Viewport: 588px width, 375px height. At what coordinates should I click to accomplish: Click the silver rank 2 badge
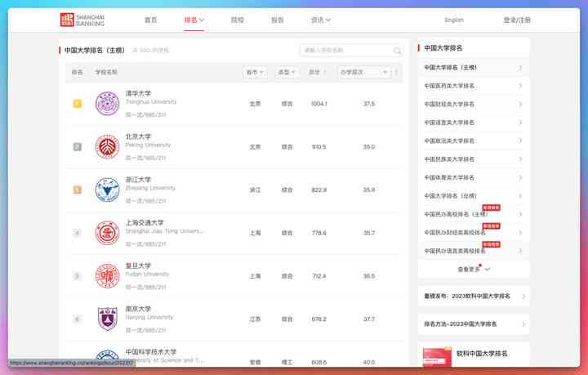(78, 146)
